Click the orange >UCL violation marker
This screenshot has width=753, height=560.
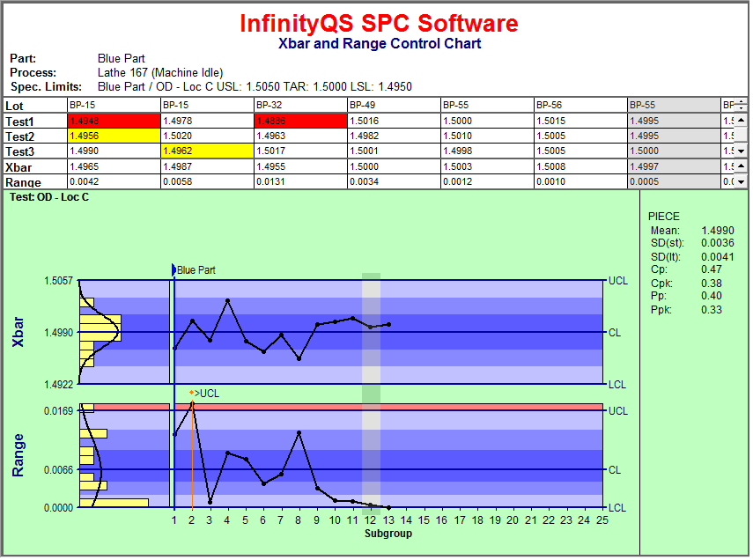pos(192,393)
